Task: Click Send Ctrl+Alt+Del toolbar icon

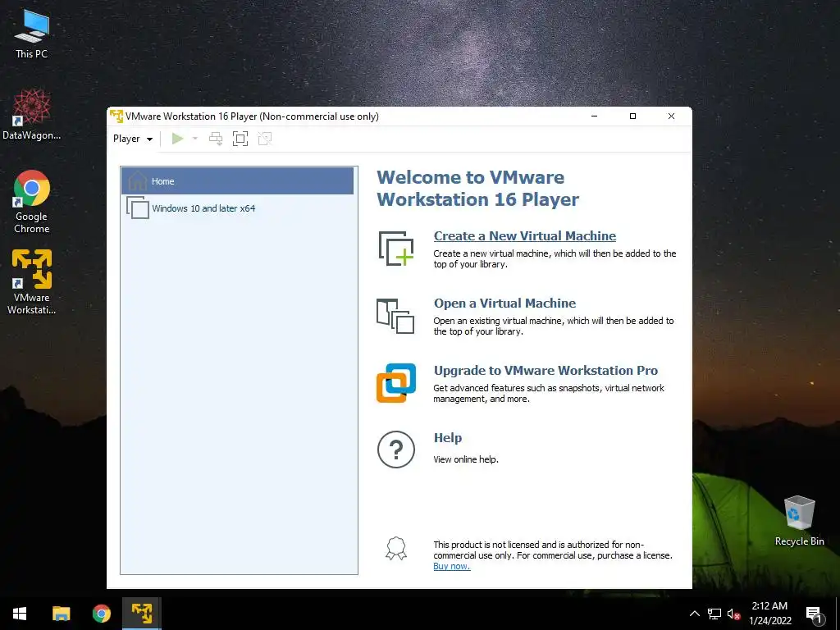Action: click(216, 139)
